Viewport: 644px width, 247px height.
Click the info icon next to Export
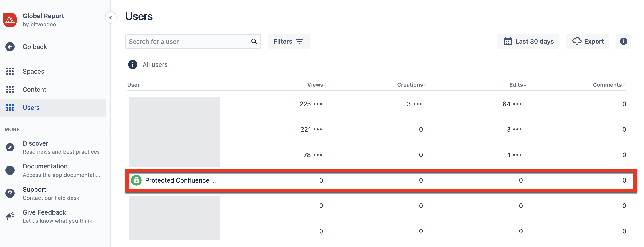click(x=623, y=41)
